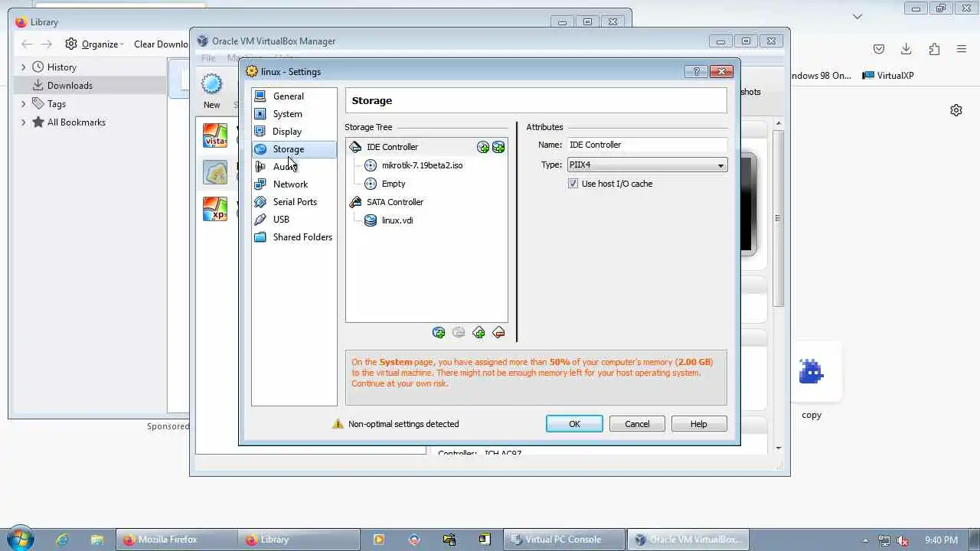Select Network category in settings list
The image size is (980, 551).
tap(294, 184)
